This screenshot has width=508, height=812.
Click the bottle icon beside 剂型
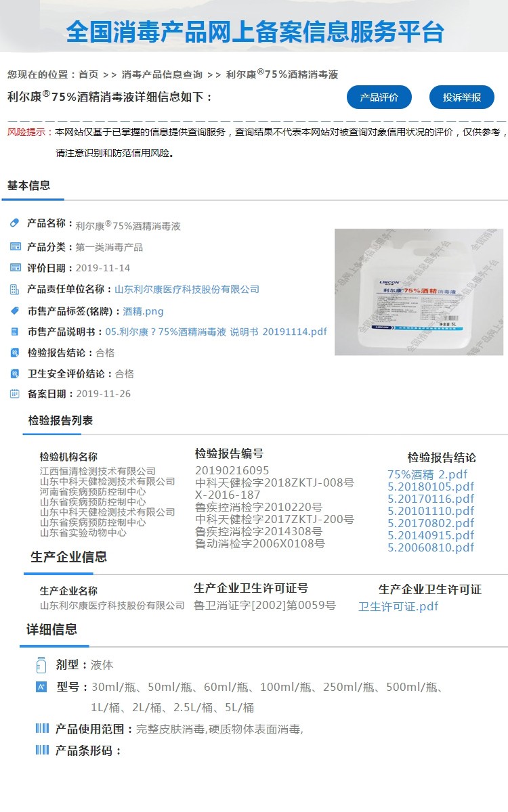coord(41,665)
